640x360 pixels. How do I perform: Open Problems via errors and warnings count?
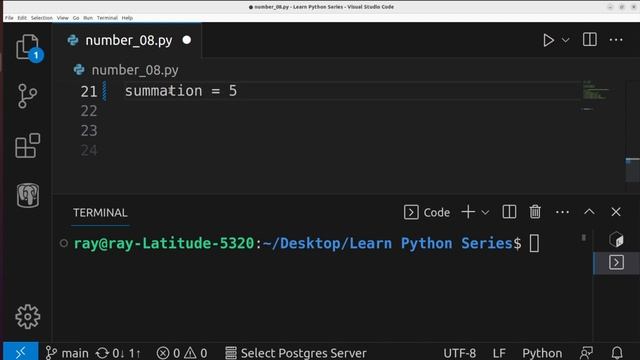[x=182, y=353]
